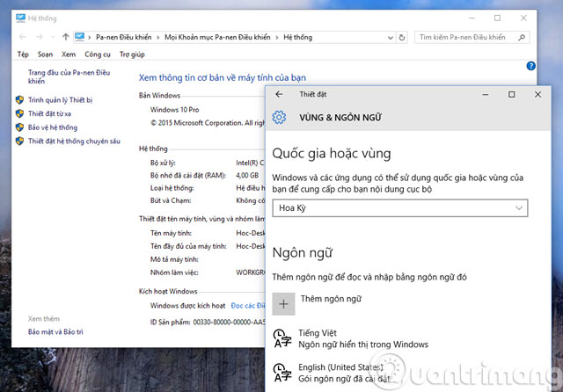
Task: Open Bảo vệ hệ thống link
Action: (53, 127)
